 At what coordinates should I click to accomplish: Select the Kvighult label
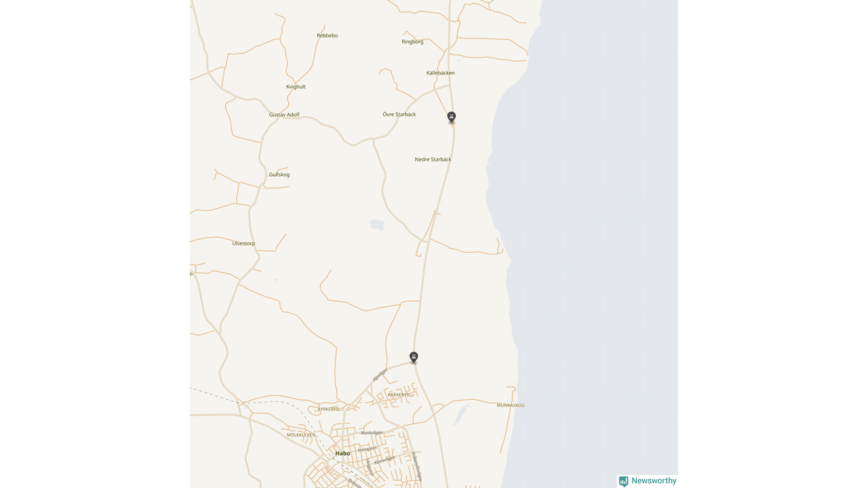pyautogui.click(x=296, y=87)
